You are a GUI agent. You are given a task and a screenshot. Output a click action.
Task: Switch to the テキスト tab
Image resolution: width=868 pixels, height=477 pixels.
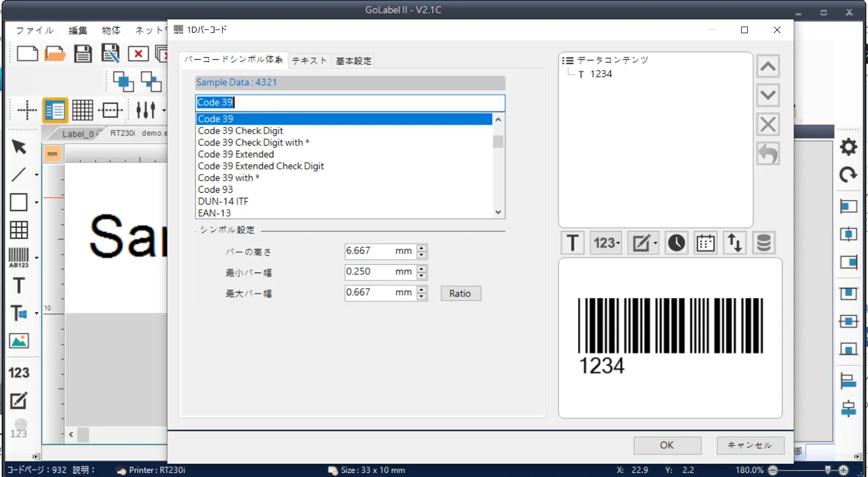[309, 61]
